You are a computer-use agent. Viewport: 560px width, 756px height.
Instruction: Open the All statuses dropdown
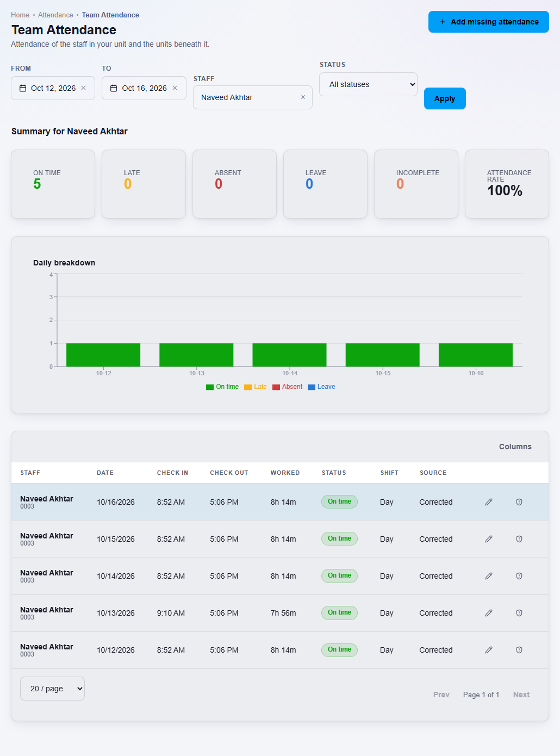pyautogui.click(x=369, y=84)
